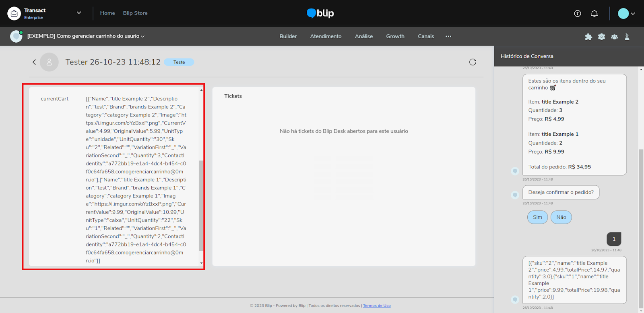Open the bot settings gear icon
The image size is (644, 313).
(x=601, y=37)
